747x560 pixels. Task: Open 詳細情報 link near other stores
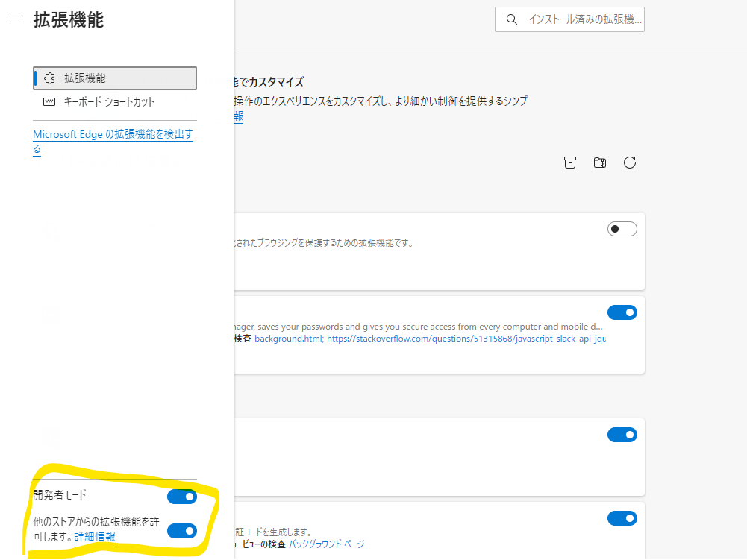pyautogui.click(x=95, y=537)
